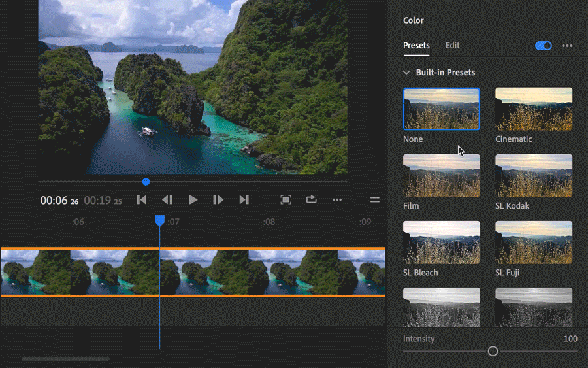Choose the SL Kodak preset
The height and width of the screenshot is (368, 588).
coord(534,176)
